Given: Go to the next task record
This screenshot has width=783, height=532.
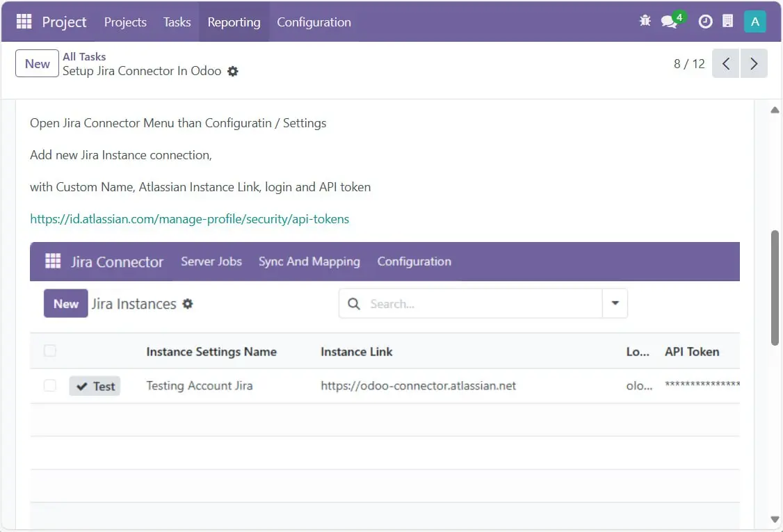Looking at the screenshot, I should tap(754, 64).
